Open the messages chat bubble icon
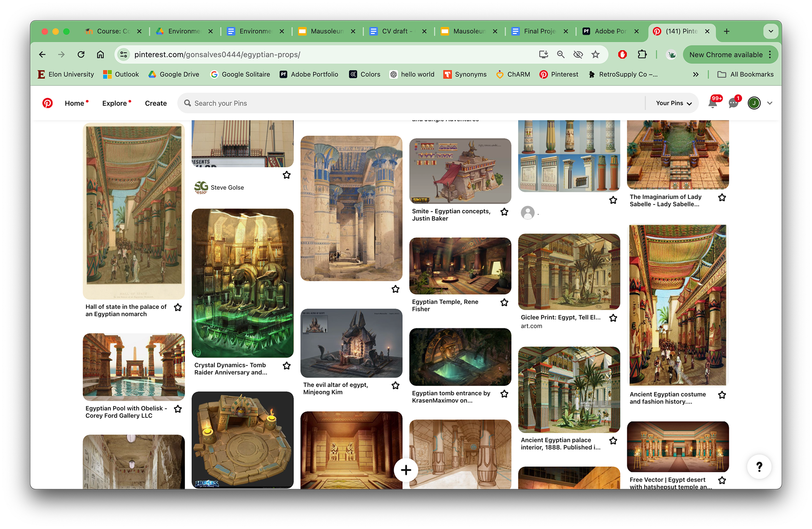The image size is (812, 529). 734,103
